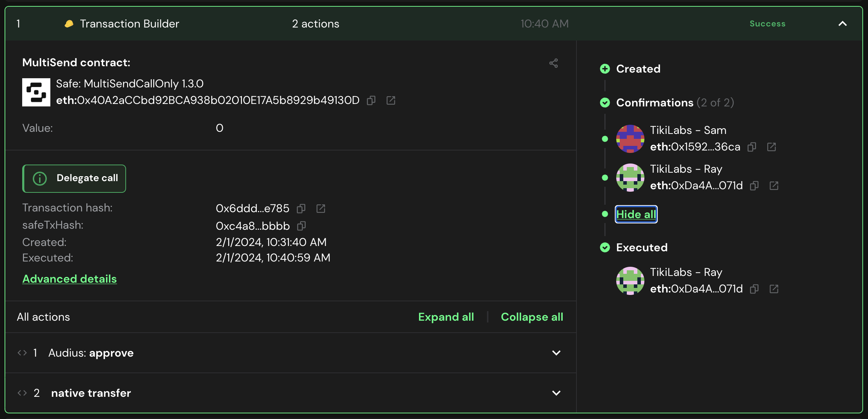
Task: Copy TikiLabs - Ray confirmation address
Action: click(754, 186)
